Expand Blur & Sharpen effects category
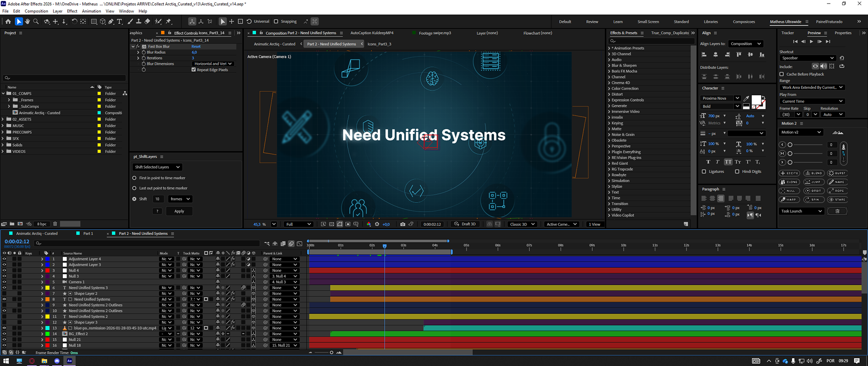Screen dimensions: 868x366 609,66
